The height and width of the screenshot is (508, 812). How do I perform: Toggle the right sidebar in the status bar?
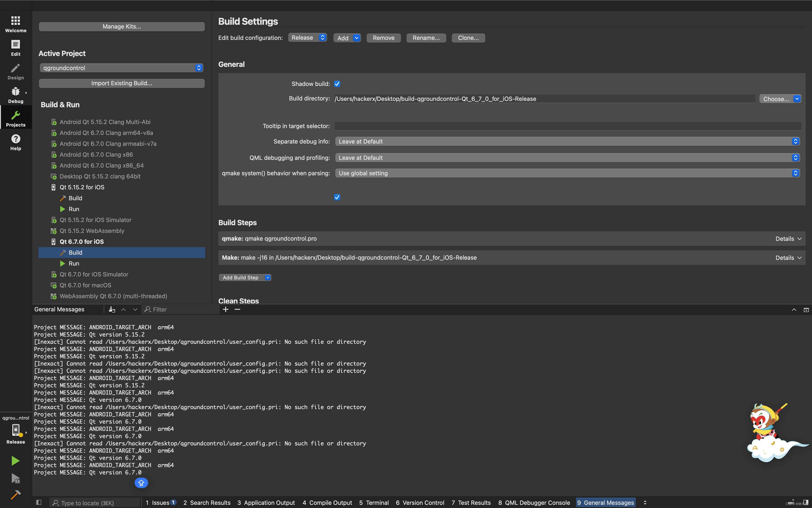[x=806, y=502]
